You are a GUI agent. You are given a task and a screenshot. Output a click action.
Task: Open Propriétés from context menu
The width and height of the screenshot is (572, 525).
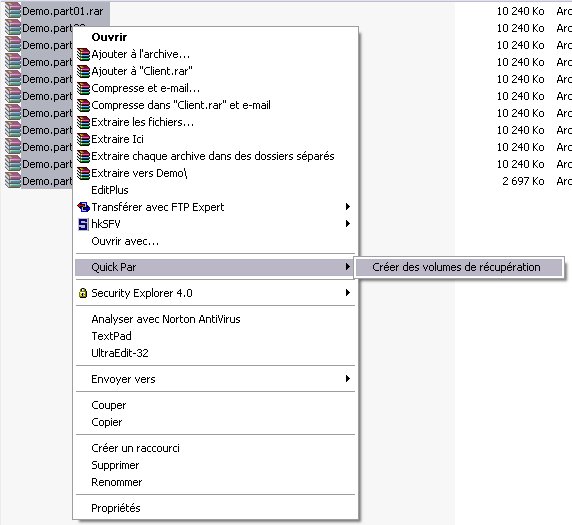[x=215, y=508]
